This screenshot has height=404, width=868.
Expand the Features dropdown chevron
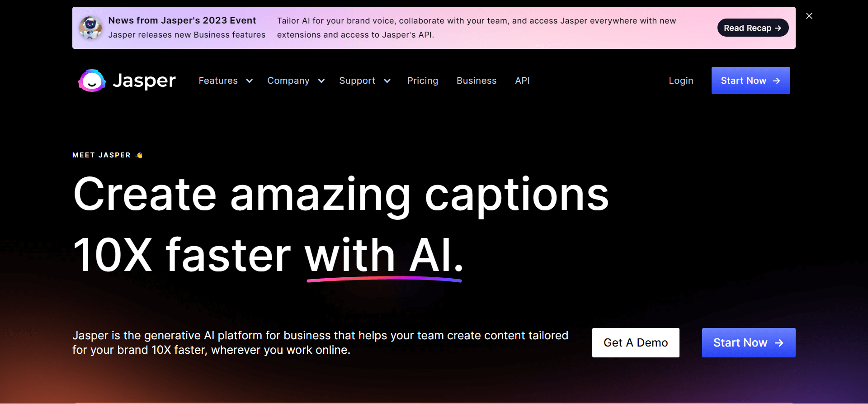tap(249, 81)
